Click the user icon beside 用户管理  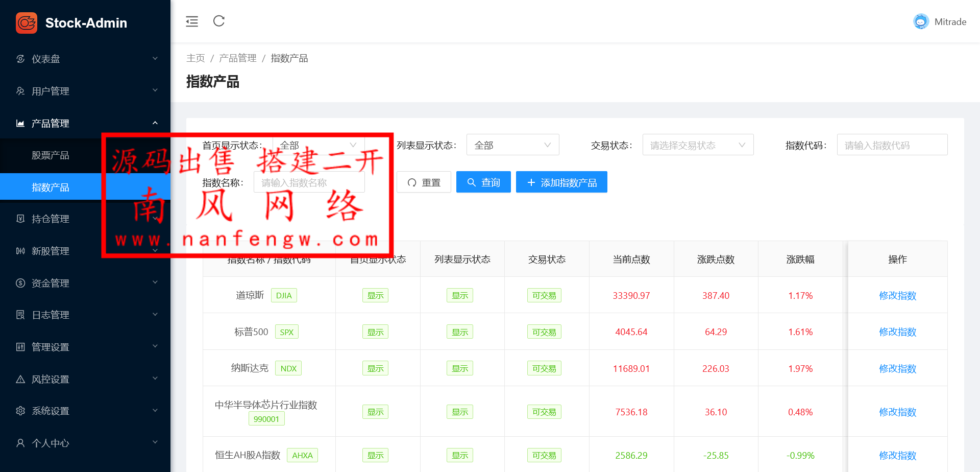(x=20, y=91)
